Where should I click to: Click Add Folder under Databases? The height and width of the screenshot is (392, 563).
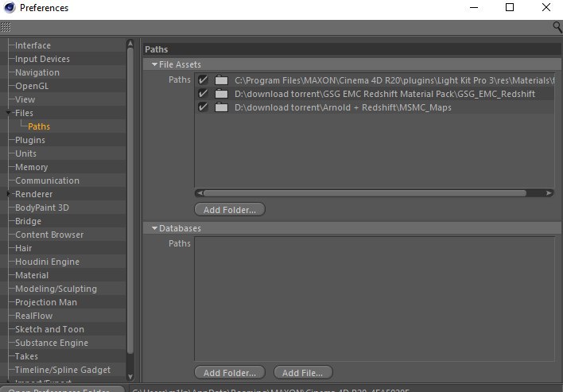[x=230, y=373]
